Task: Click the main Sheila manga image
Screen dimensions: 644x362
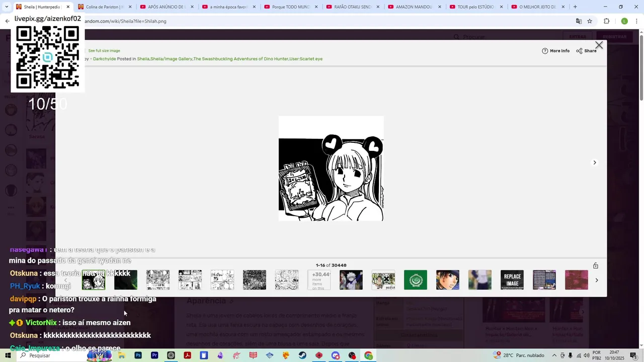Action: pyautogui.click(x=331, y=168)
